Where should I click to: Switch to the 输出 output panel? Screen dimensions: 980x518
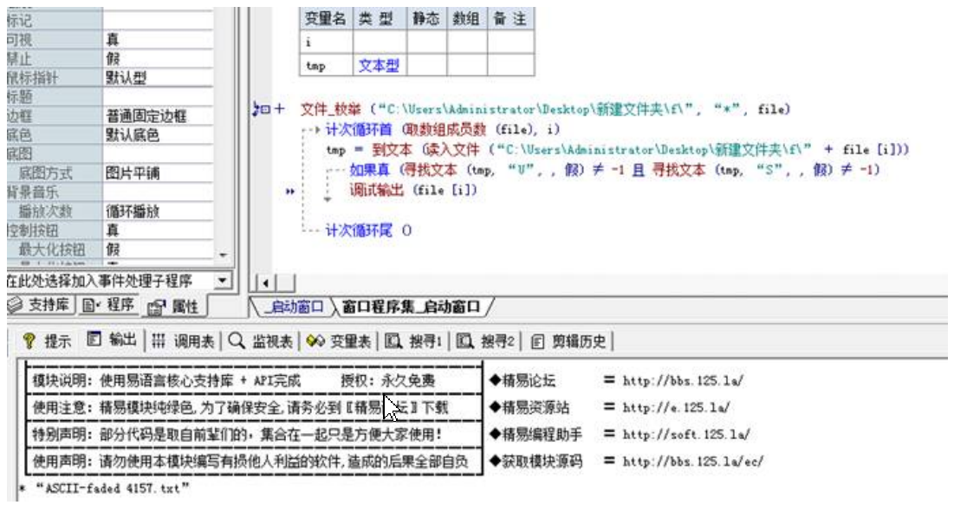coord(111,340)
